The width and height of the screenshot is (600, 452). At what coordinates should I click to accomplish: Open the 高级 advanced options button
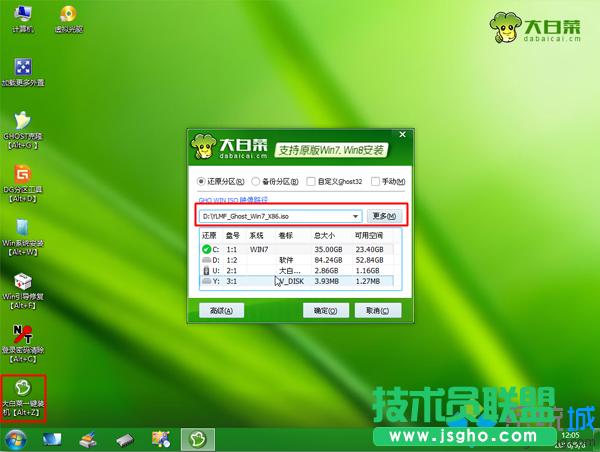pyautogui.click(x=221, y=311)
